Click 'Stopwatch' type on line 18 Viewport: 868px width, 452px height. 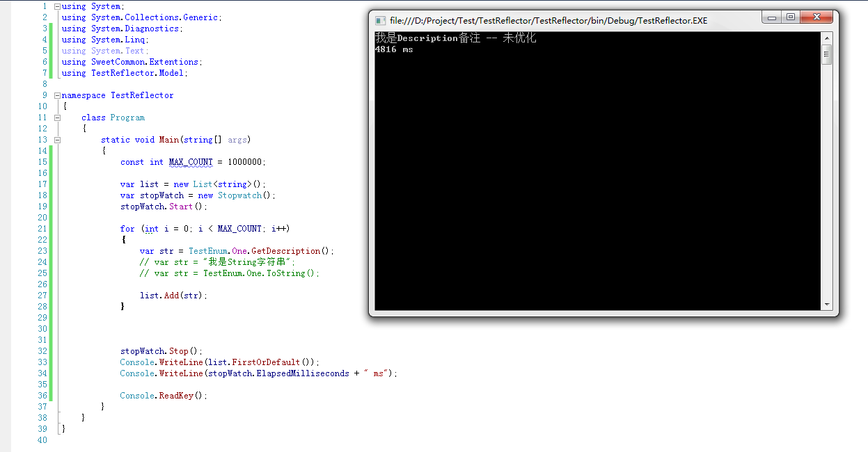click(239, 195)
